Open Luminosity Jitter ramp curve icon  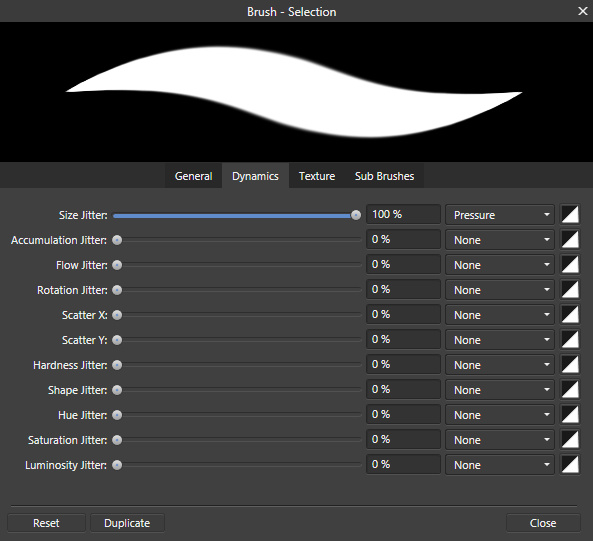click(570, 465)
